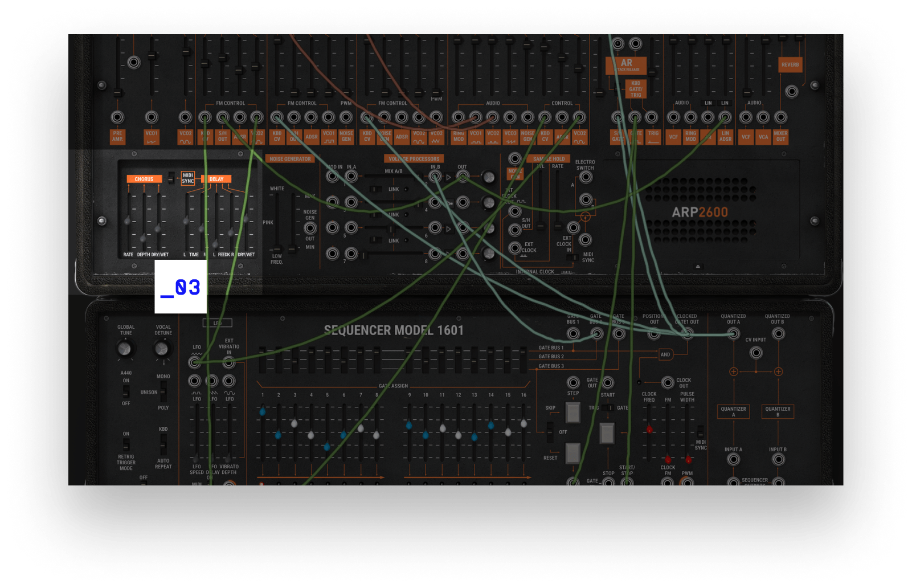Click the Quantized Out B jack
This screenshot has height=588, width=912.
(778, 334)
